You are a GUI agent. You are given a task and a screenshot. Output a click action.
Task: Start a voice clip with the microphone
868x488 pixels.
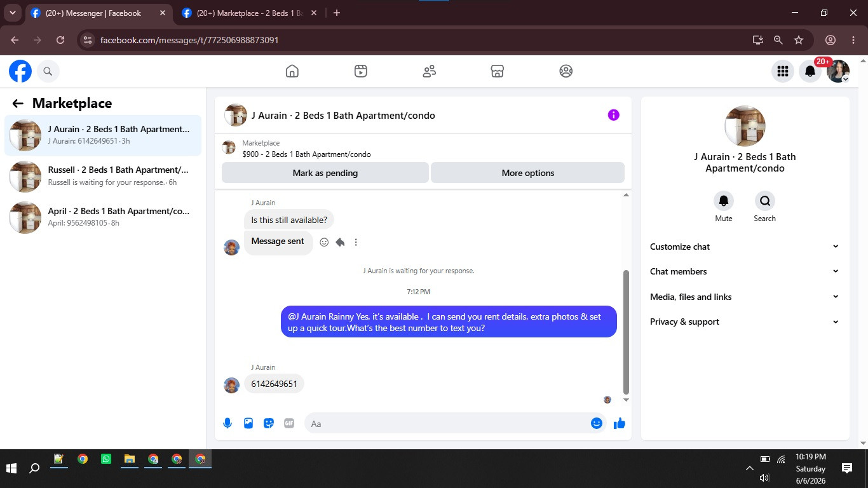click(x=227, y=423)
